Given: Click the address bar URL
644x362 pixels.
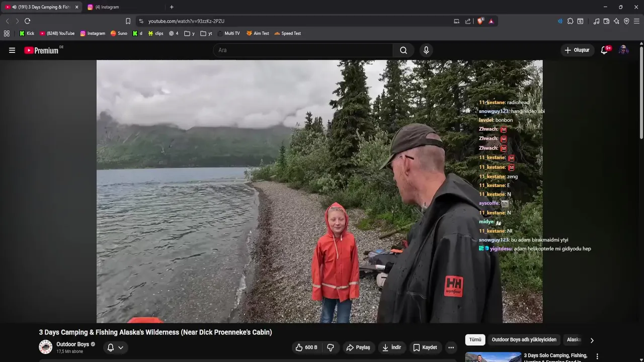Looking at the screenshot, I should (x=186, y=21).
